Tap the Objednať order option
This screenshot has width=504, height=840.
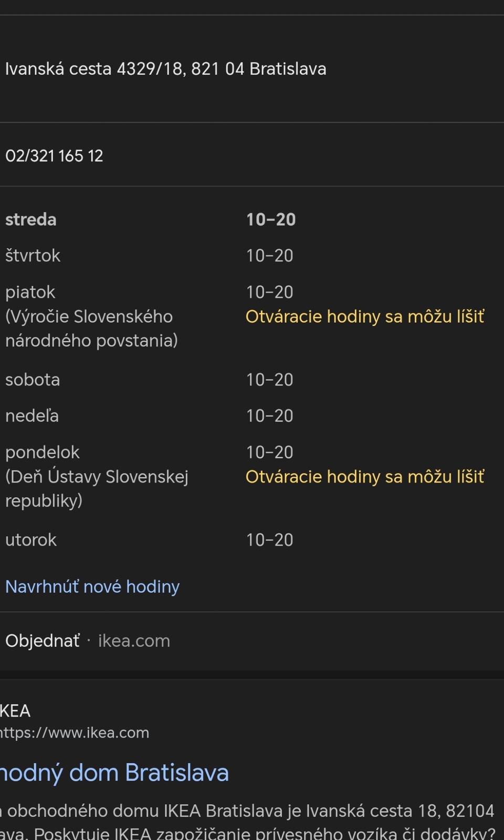coord(43,641)
